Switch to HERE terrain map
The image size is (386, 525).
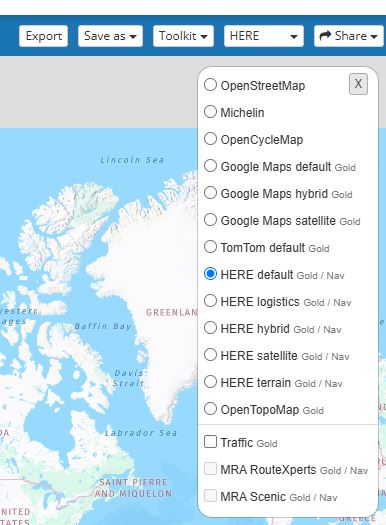click(x=210, y=382)
